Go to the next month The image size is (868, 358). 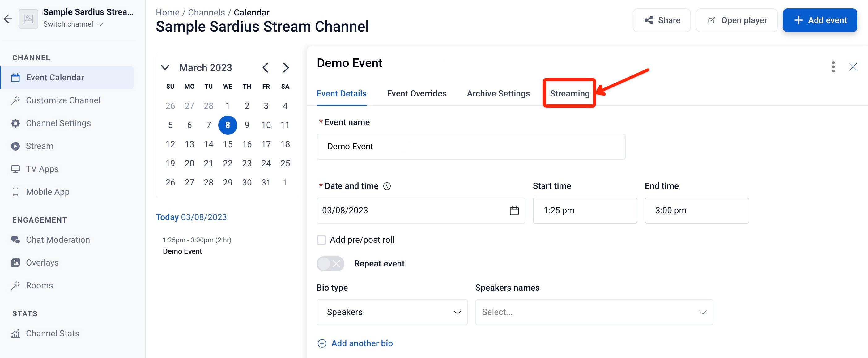pyautogui.click(x=286, y=68)
